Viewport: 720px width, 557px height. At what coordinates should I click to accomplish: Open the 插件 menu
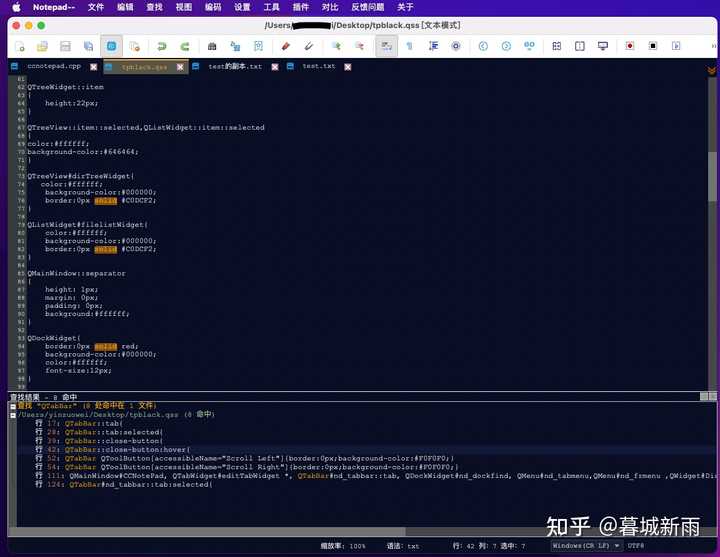click(301, 7)
